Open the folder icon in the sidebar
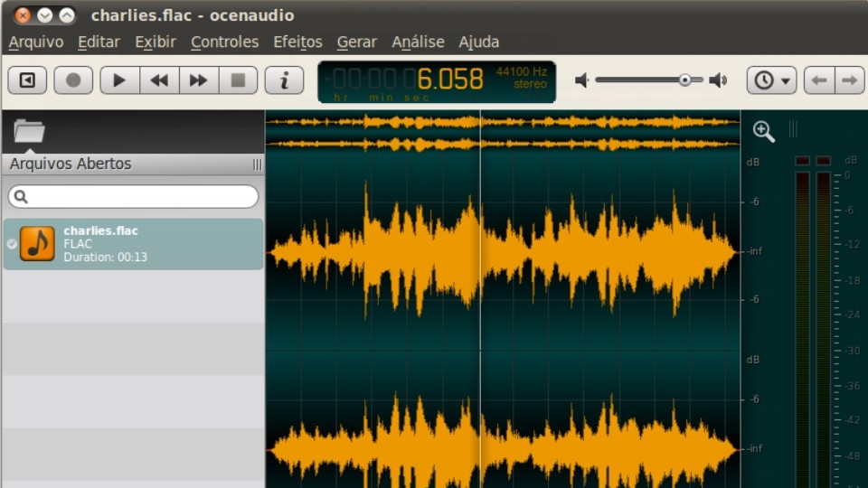Screen dimensions: 868x488 [x=29, y=131]
